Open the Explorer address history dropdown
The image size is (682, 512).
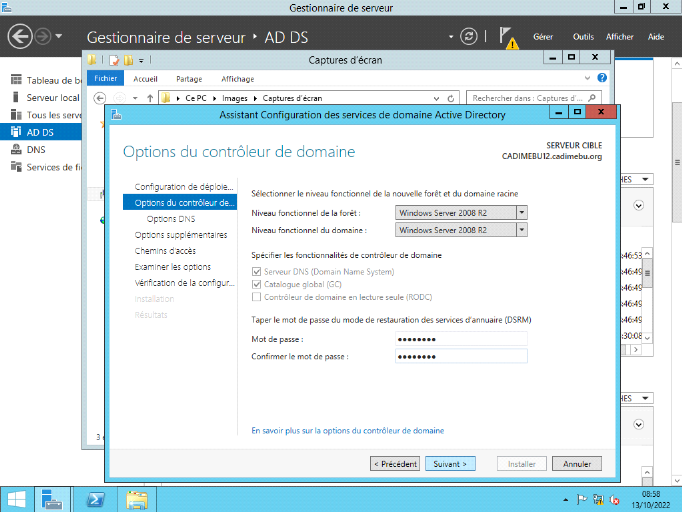point(436,98)
